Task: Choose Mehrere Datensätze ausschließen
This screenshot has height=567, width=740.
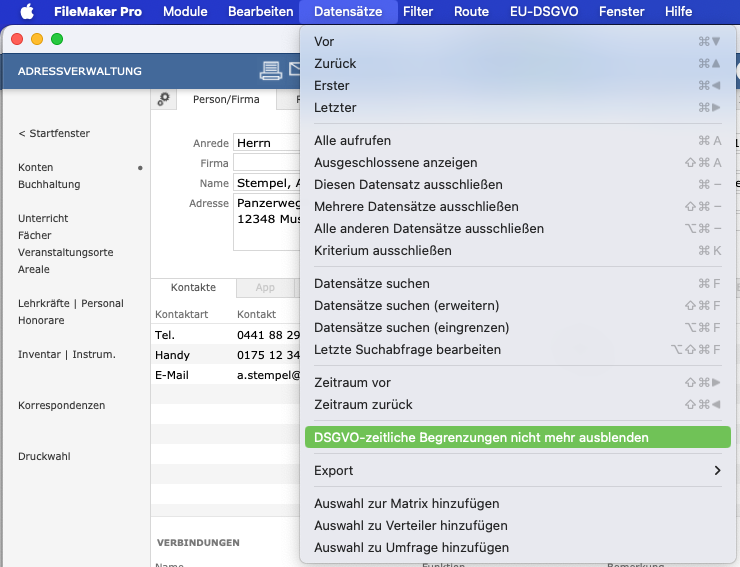Action: [x=518, y=206]
